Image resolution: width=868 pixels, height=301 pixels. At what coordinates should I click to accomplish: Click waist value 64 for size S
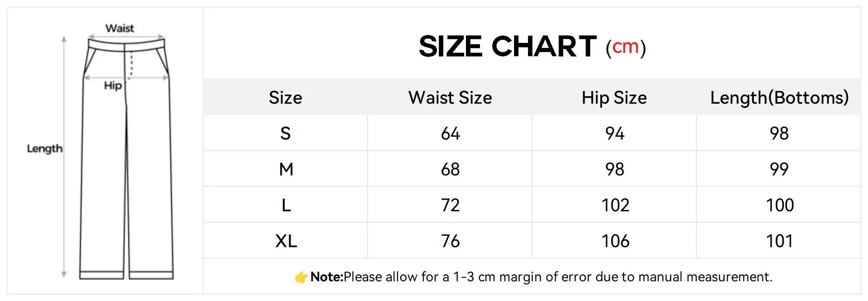pos(450,133)
